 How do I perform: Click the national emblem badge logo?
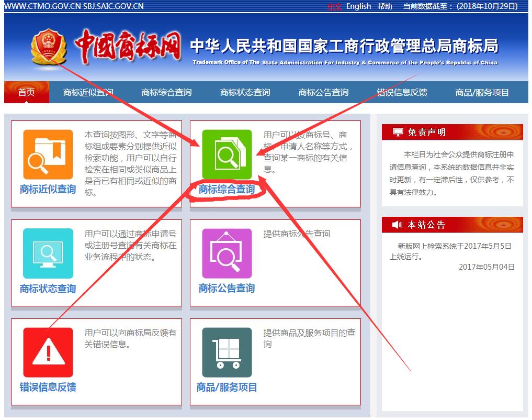[49, 47]
